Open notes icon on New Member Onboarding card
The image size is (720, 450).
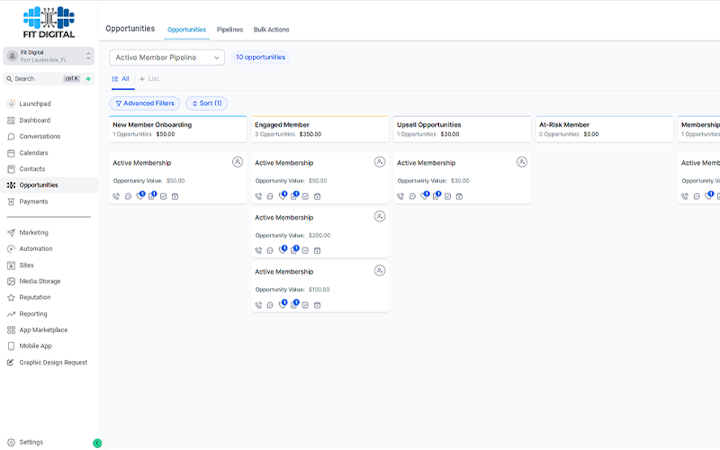click(x=151, y=196)
